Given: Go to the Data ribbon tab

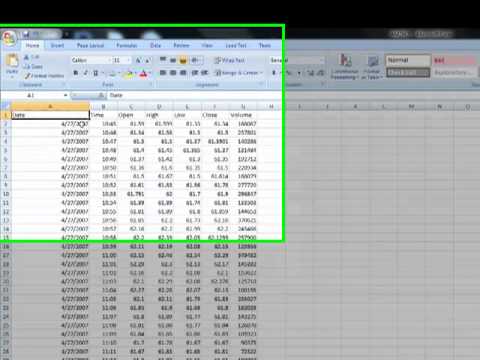Looking at the screenshot, I should pos(155,45).
